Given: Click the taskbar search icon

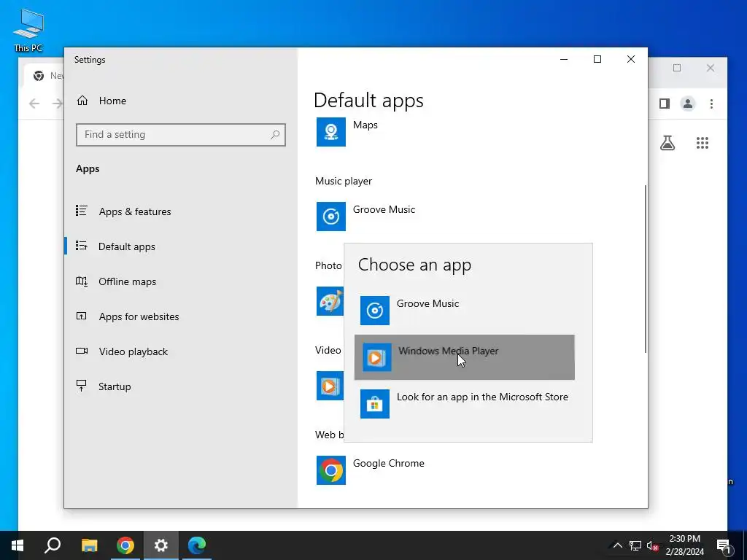Looking at the screenshot, I should pos(53,545).
